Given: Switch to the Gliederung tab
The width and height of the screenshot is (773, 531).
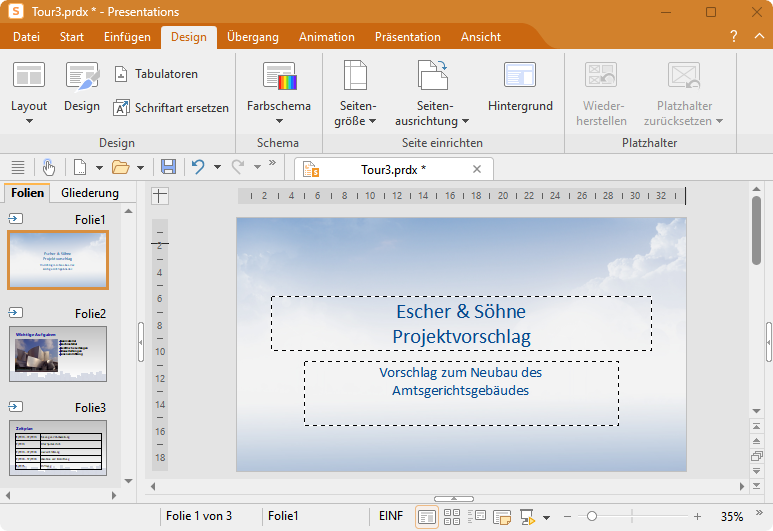Looking at the screenshot, I should coord(90,193).
